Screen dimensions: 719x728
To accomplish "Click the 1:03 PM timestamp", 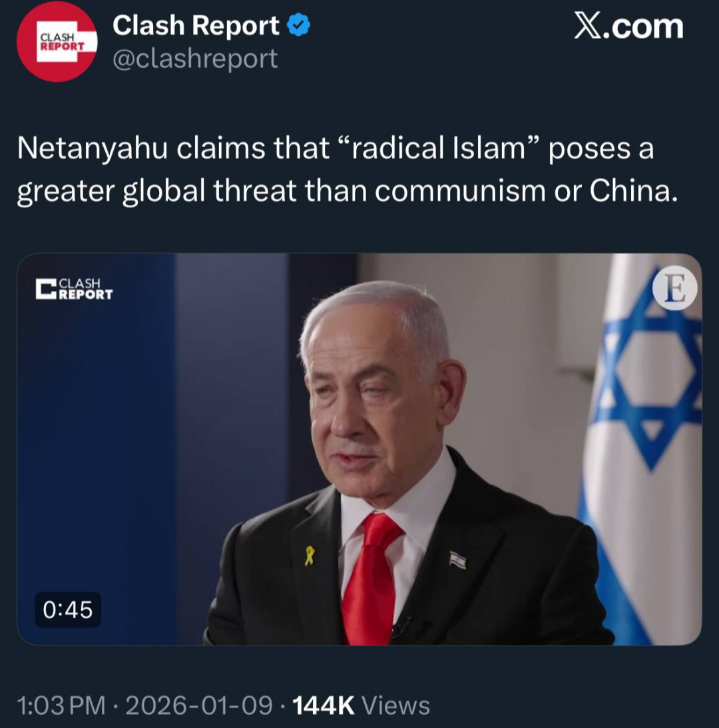I will tap(61, 705).
